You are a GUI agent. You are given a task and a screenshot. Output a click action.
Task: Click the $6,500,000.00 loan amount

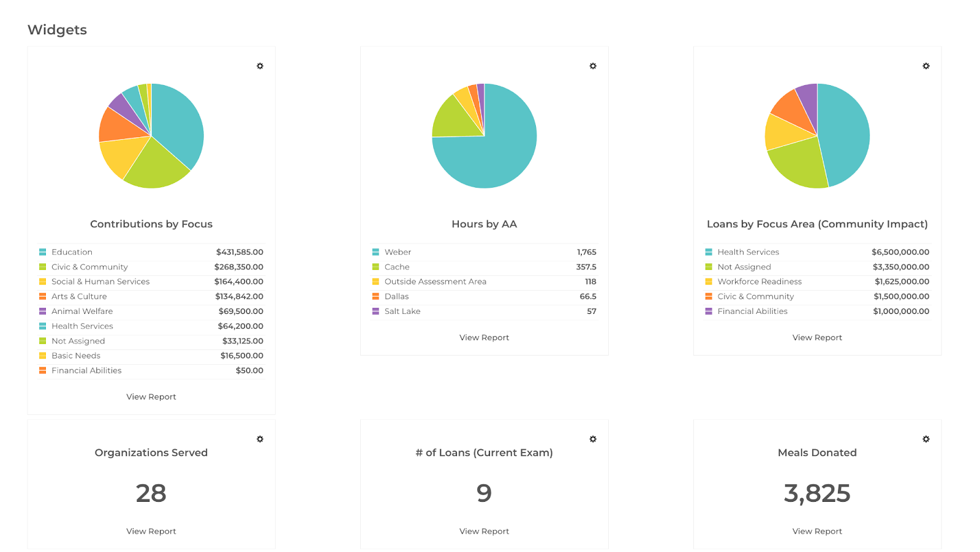pyautogui.click(x=900, y=252)
